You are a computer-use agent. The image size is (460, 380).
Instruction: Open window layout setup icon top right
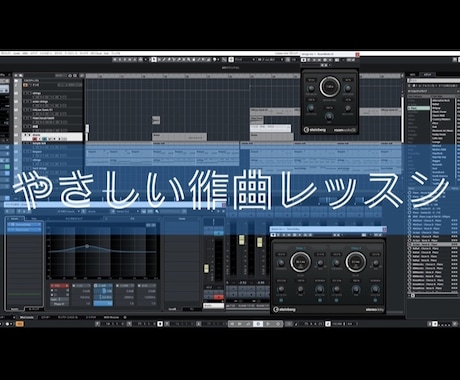455,60
